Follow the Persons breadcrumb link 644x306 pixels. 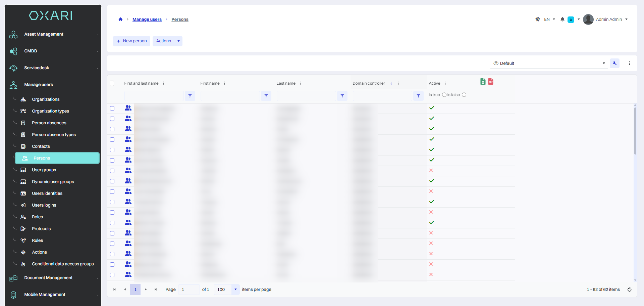180,19
